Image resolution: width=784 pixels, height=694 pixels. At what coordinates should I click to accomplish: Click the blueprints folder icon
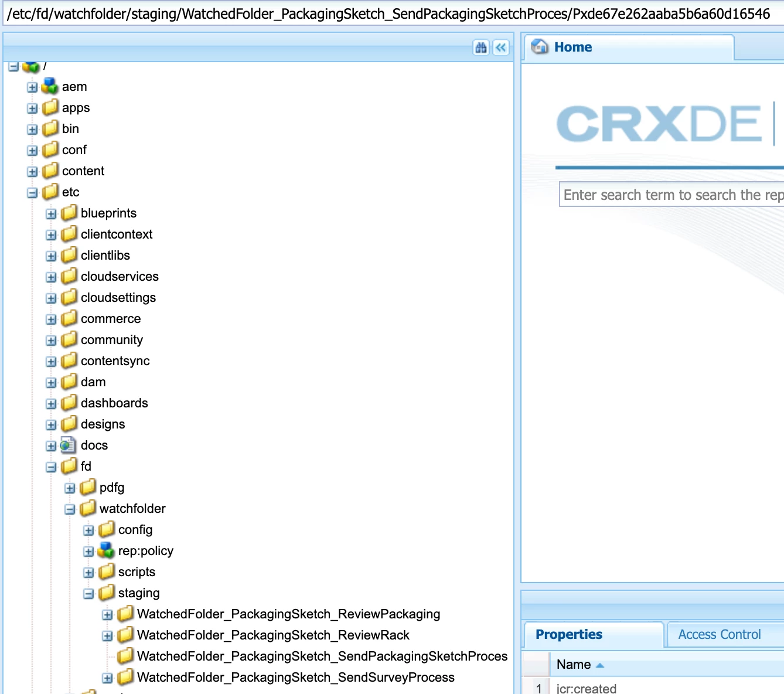pos(69,213)
